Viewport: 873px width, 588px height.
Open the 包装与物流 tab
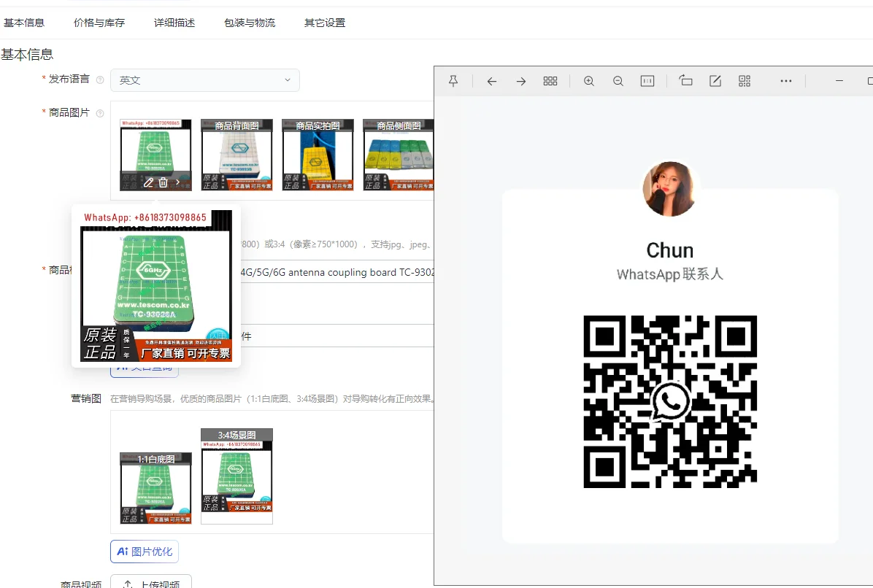click(250, 23)
